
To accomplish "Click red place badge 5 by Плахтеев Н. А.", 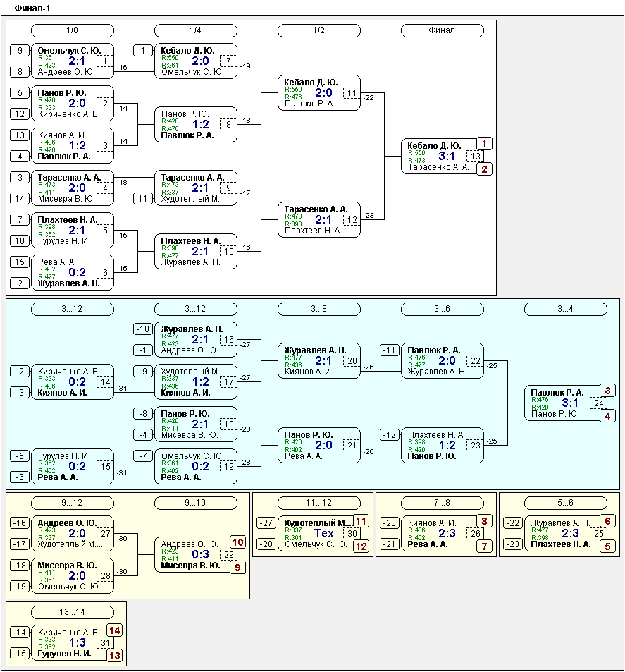I will pos(608,546).
